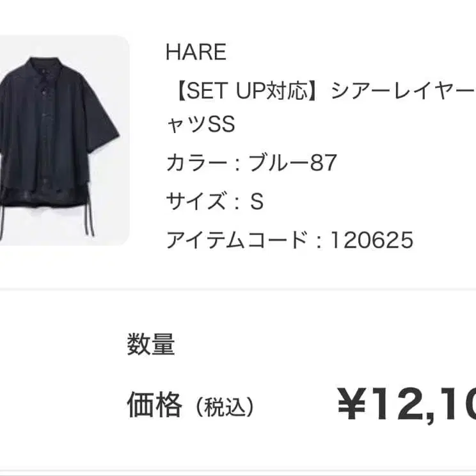Click the item code number 120625

[x=372, y=240]
